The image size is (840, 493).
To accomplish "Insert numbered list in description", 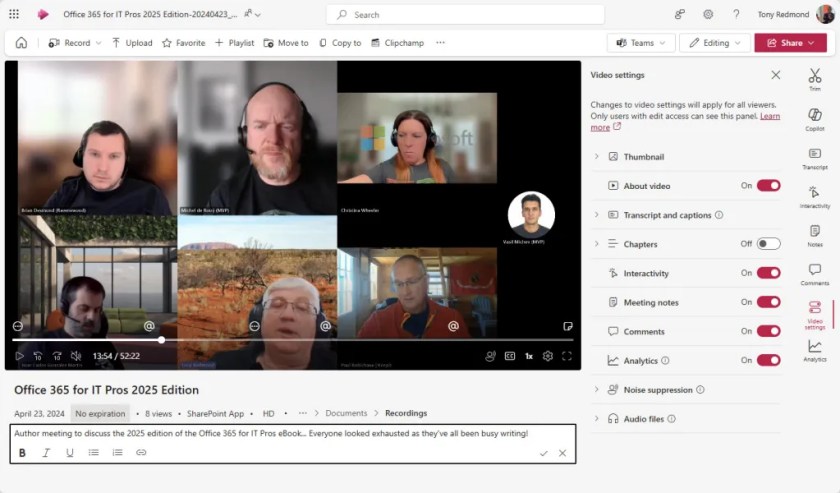I will point(117,453).
